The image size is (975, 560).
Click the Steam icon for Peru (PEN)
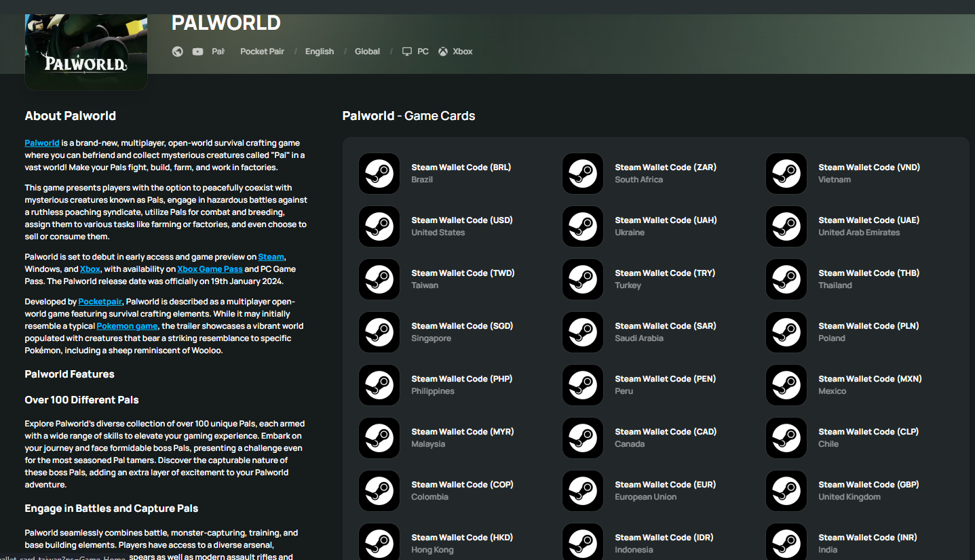[x=583, y=385]
